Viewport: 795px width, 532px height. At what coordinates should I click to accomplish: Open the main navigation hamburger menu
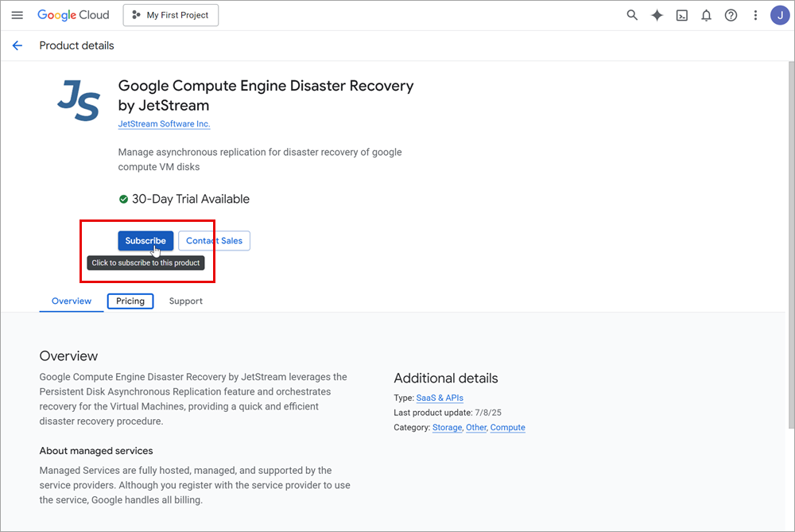[x=17, y=15]
